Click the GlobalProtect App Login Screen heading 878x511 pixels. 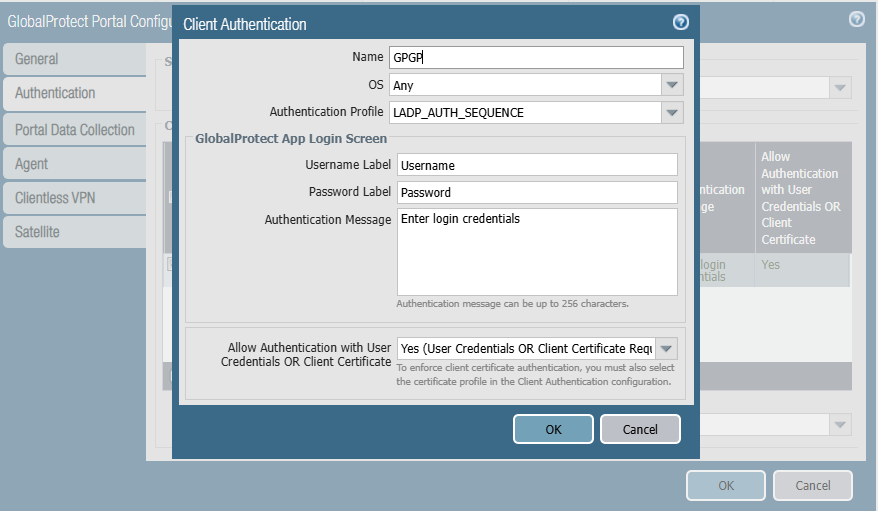pos(291,139)
